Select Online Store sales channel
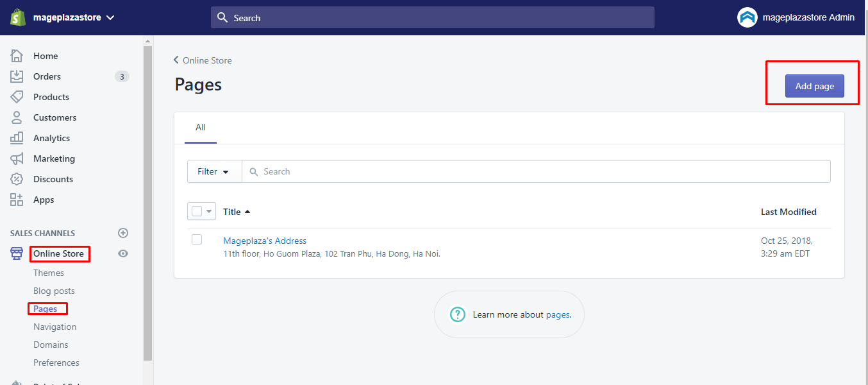The width and height of the screenshot is (868, 385). (x=58, y=253)
